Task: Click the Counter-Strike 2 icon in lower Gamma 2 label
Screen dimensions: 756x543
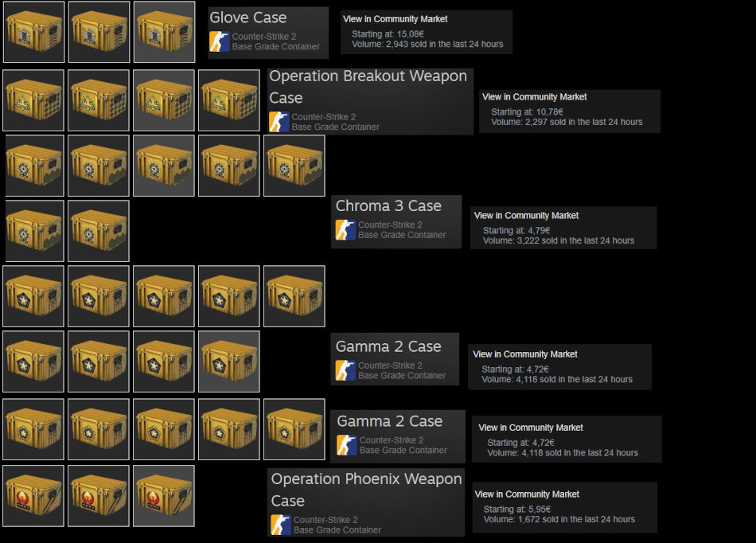Action: [347, 445]
